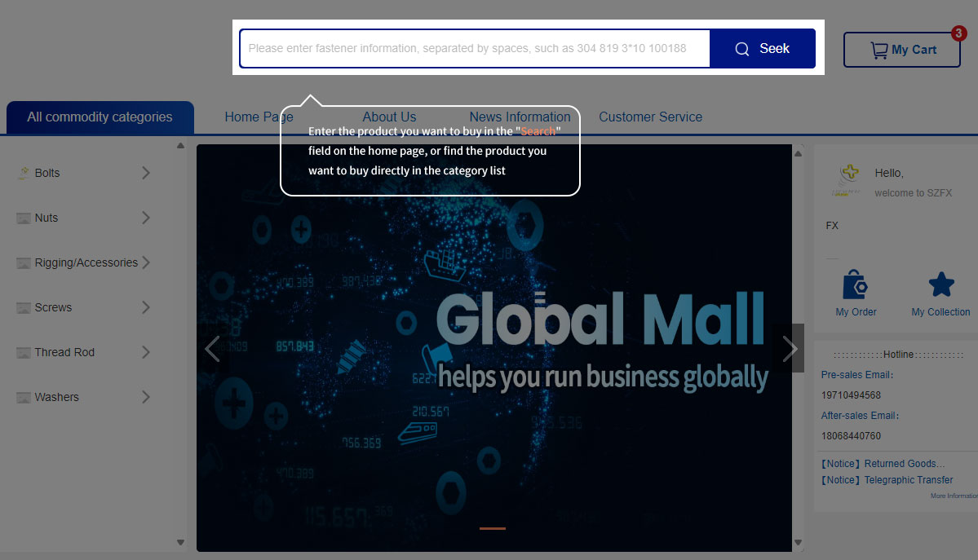This screenshot has height=560, width=978.
Task: Select the Bolts category label
Action: coord(47,173)
